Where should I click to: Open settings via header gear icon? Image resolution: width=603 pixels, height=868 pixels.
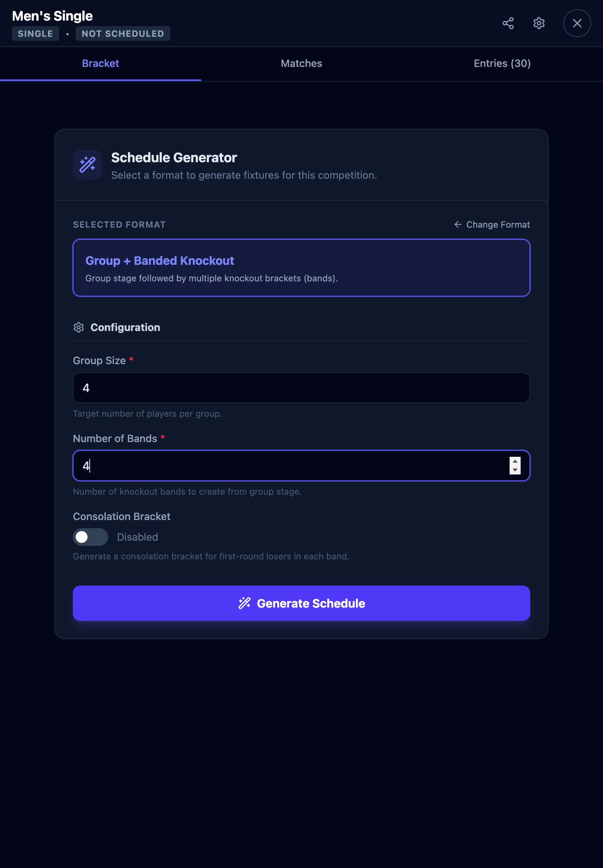[538, 24]
